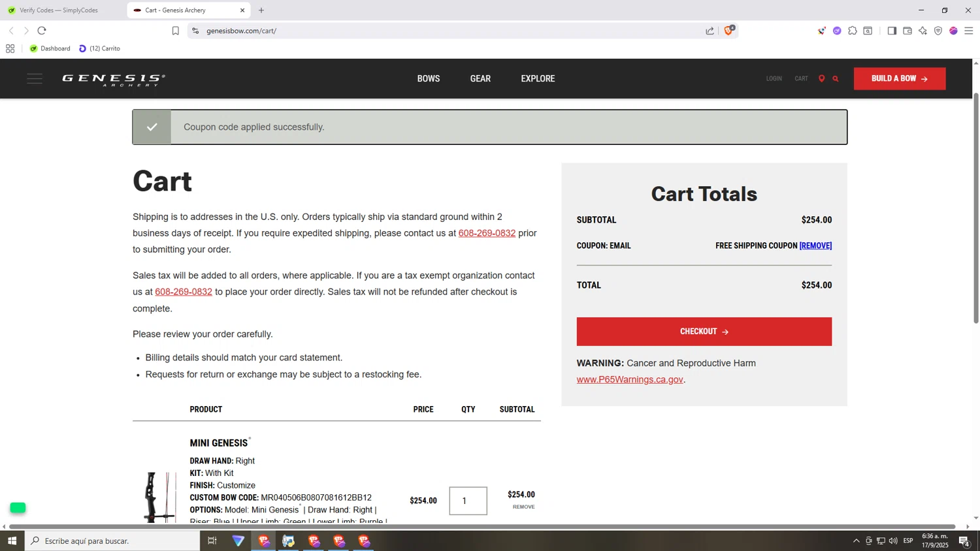Click the browser address bar URL
The width and height of the screenshot is (980, 551).
[242, 31]
